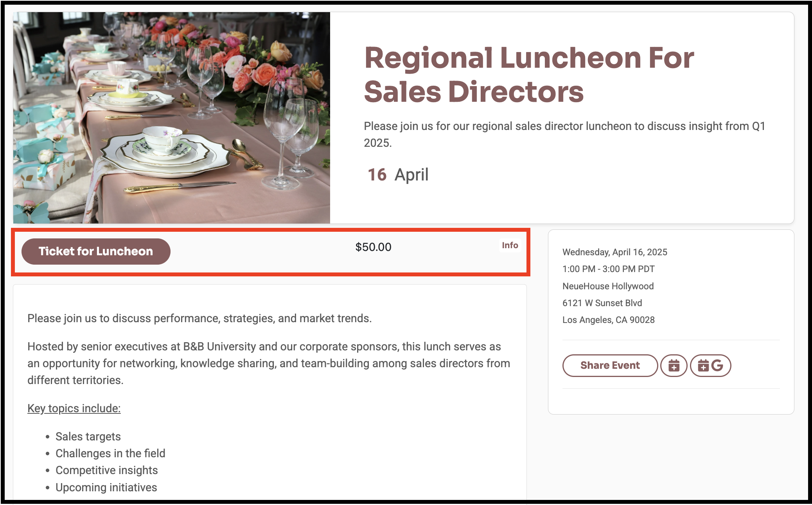Click the add to calendar icon
812x505 pixels.
[x=674, y=366]
